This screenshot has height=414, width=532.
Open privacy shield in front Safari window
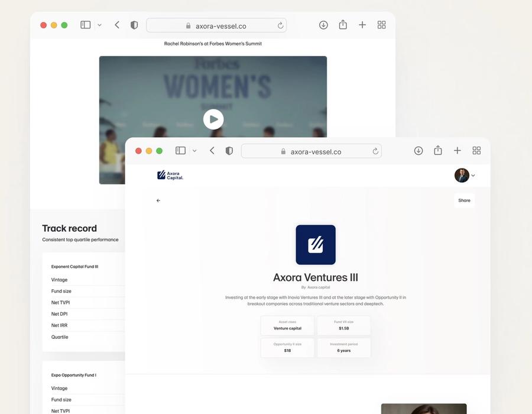pyautogui.click(x=229, y=151)
